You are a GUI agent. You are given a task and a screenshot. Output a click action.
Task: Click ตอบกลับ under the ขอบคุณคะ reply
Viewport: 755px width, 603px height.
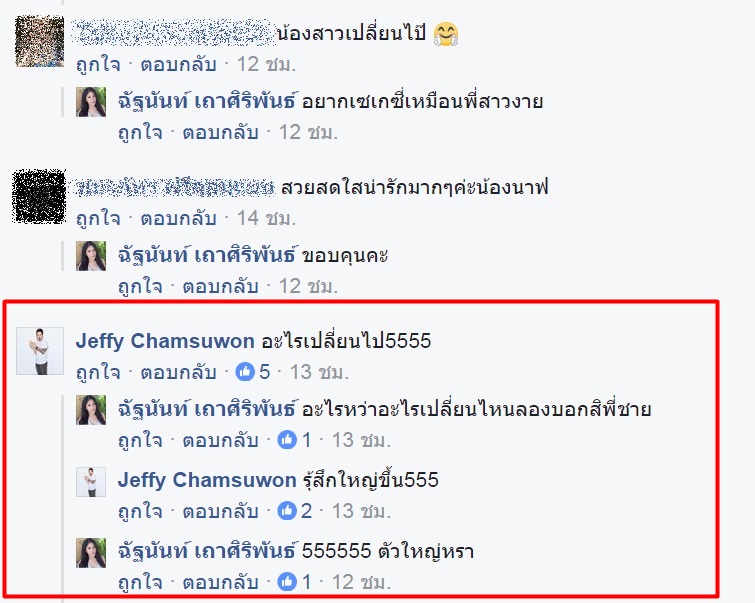coord(220,286)
